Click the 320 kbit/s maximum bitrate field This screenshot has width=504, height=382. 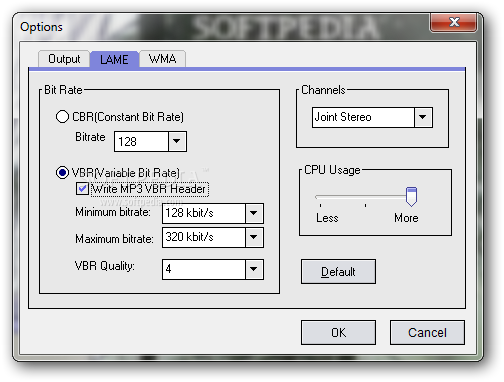[204, 237]
